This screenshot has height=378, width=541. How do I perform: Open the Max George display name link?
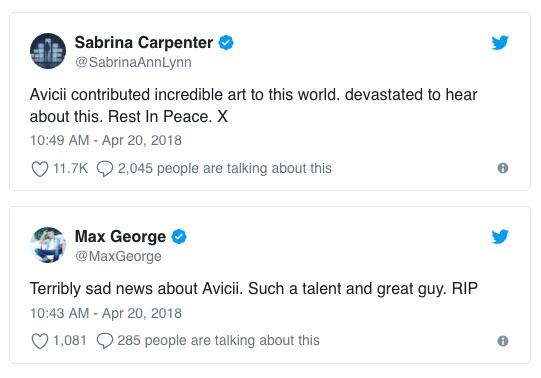120,237
